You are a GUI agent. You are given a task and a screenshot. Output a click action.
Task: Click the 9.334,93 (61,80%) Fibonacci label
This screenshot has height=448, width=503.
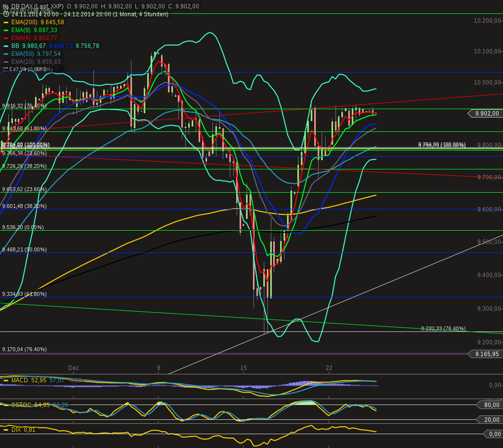[x=24, y=294]
